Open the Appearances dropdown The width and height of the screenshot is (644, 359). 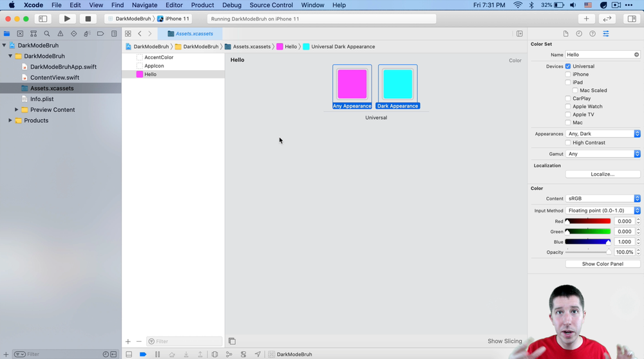[x=603, y=134]
